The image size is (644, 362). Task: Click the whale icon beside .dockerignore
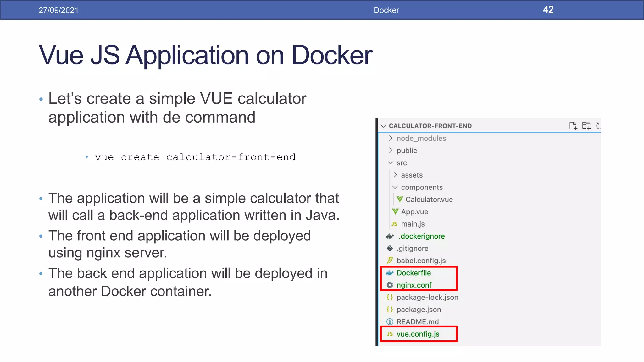tap(390, 236)
